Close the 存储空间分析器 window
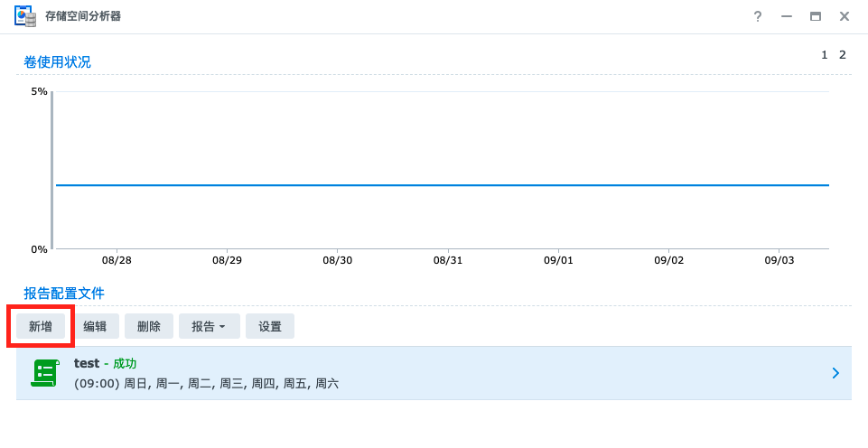This screenshot has width=868, height=448. 845,16
